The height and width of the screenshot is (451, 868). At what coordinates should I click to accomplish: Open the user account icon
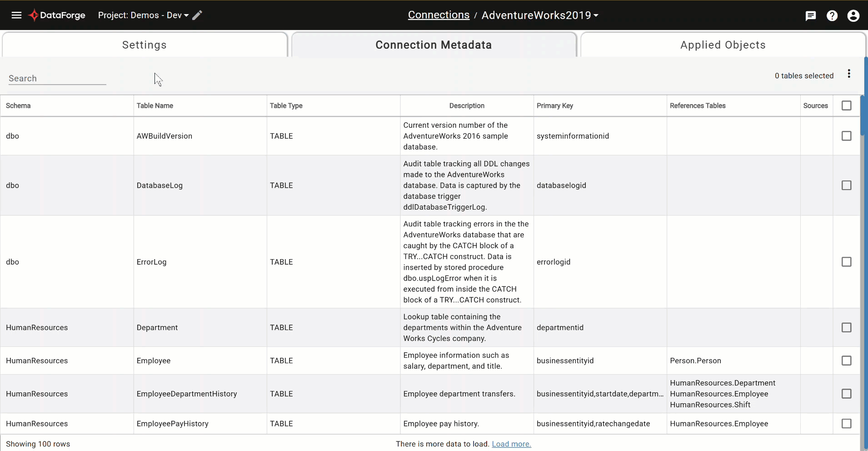pyautogui.click(x=853, y=15)
